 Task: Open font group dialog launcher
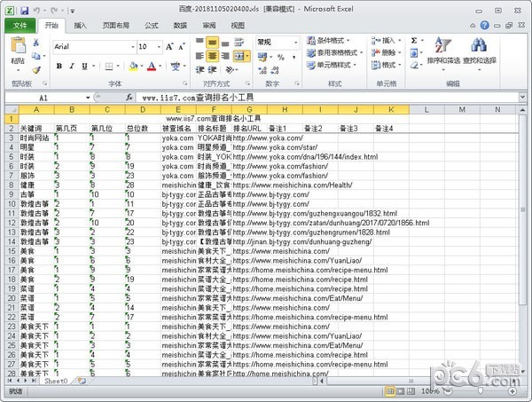[185, 83]
